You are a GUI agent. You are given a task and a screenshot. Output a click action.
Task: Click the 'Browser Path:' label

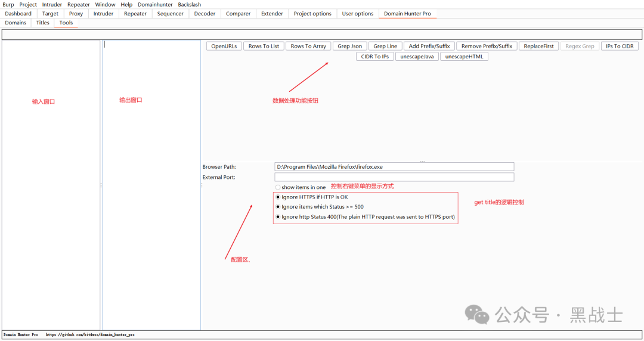[x=219, y=167]
